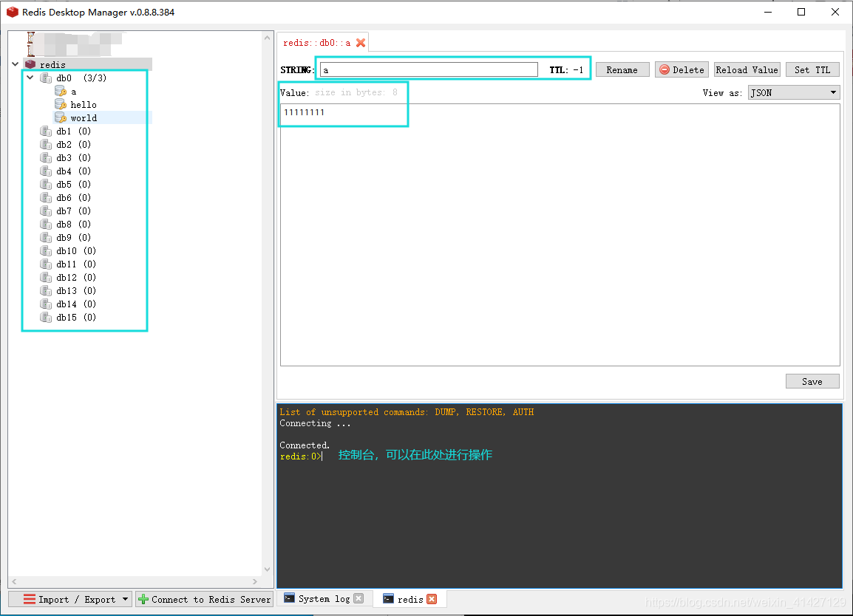Select the 'hello' key in tree
Screen dimensions: 853x616
(x=84, y=104)
